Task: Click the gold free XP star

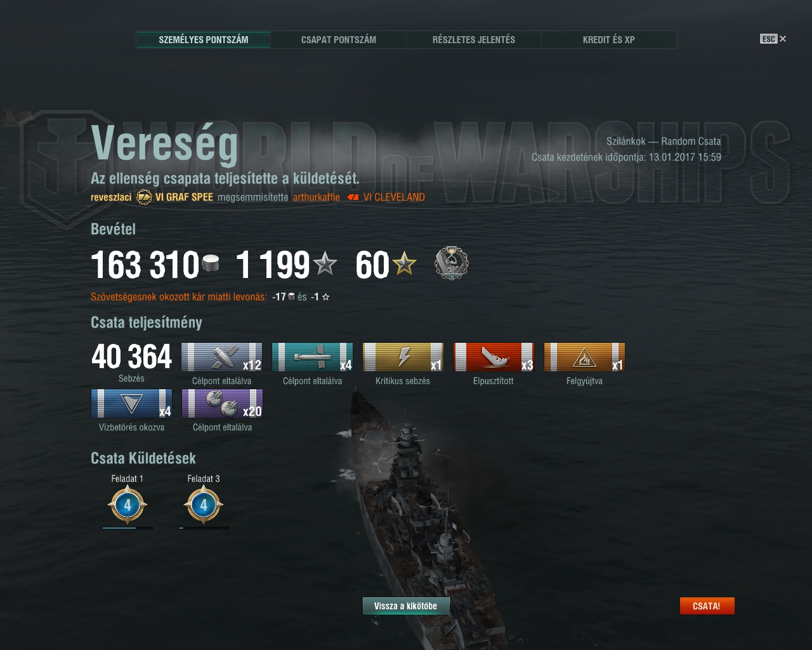Action: (x=404, y=263)
